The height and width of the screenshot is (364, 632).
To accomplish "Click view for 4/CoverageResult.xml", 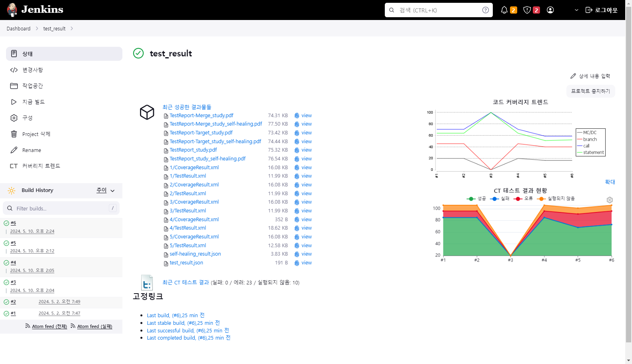I will [307, 220].
